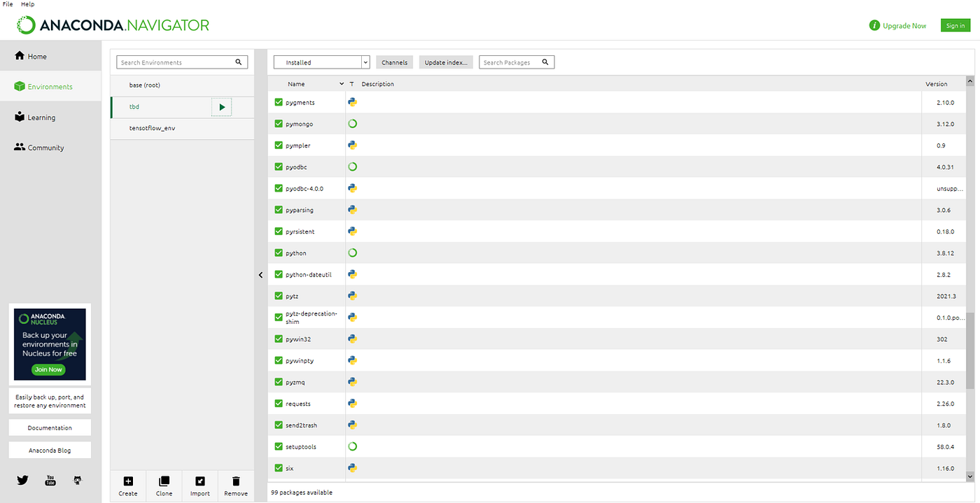Viewport: 980px width, 503px height.
Task: Open the play menu on the tbd environment
Action: [221, 106]
